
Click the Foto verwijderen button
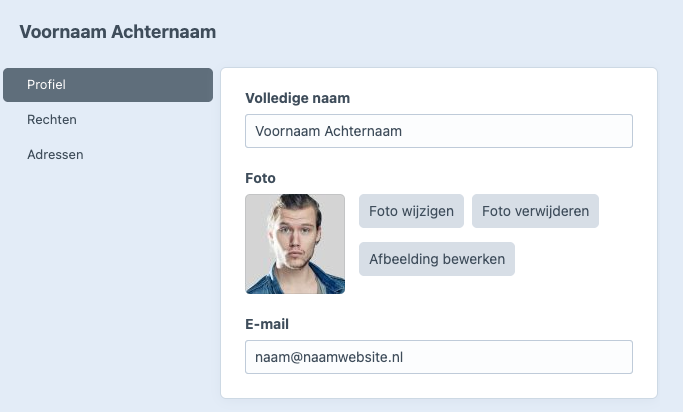point(535,211)
